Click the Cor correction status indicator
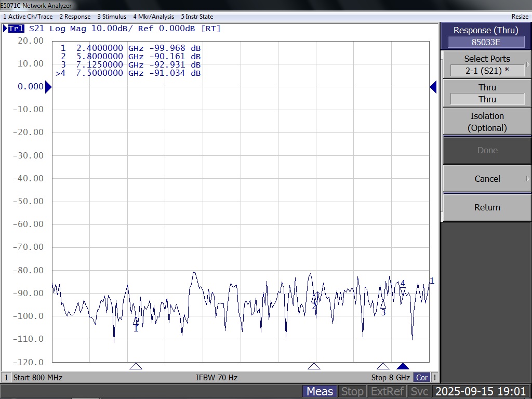 (422, 378)
